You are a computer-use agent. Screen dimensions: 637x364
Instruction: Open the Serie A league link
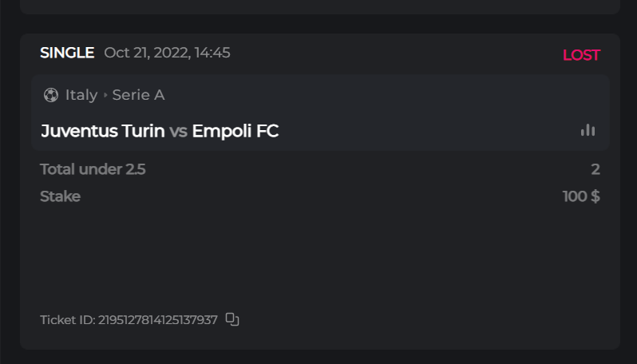(138, 95)
